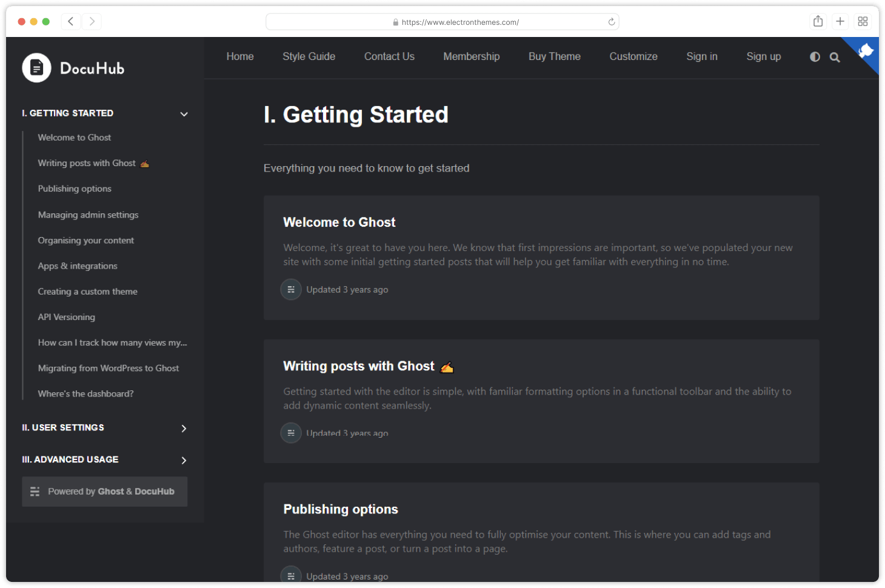Click the Sign in link
This screenshot has height=588, width=885.
(702, 56)
